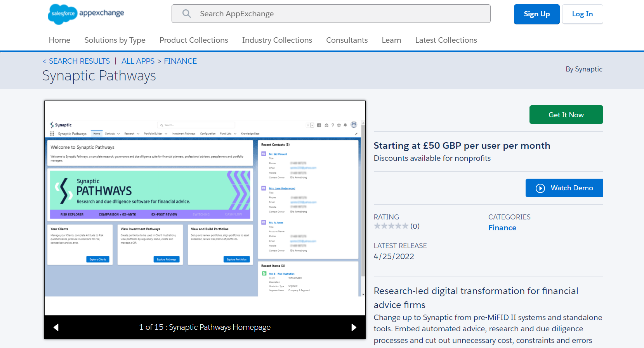Click the Log In button
This screenshot has width=644, height=348.
582,14
